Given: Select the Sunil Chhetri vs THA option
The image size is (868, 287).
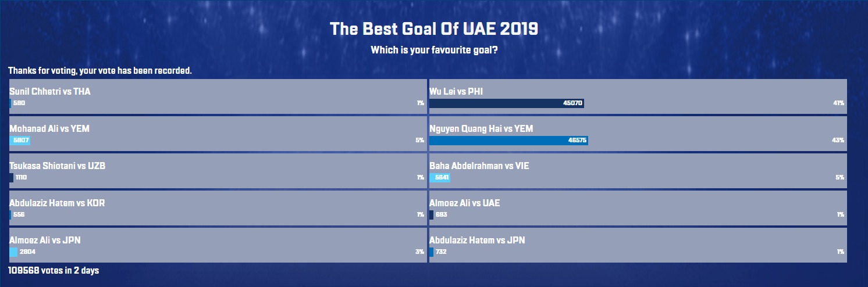Looking at the screenshot, I should (x=218, y=96).
